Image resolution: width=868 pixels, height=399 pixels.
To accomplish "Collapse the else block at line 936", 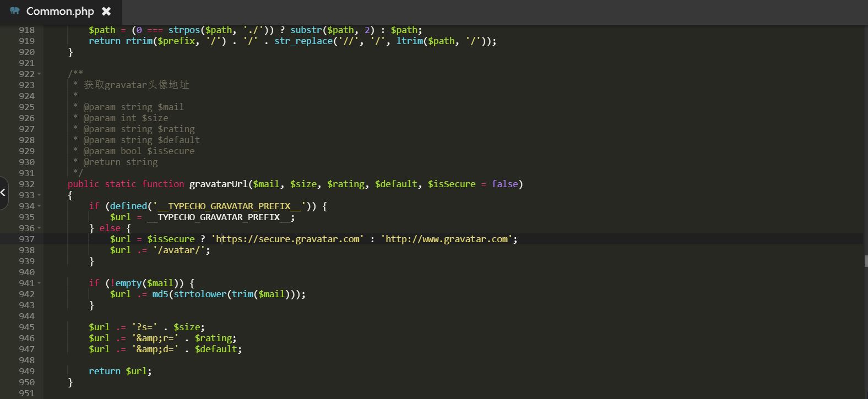I will coord(39,228).
